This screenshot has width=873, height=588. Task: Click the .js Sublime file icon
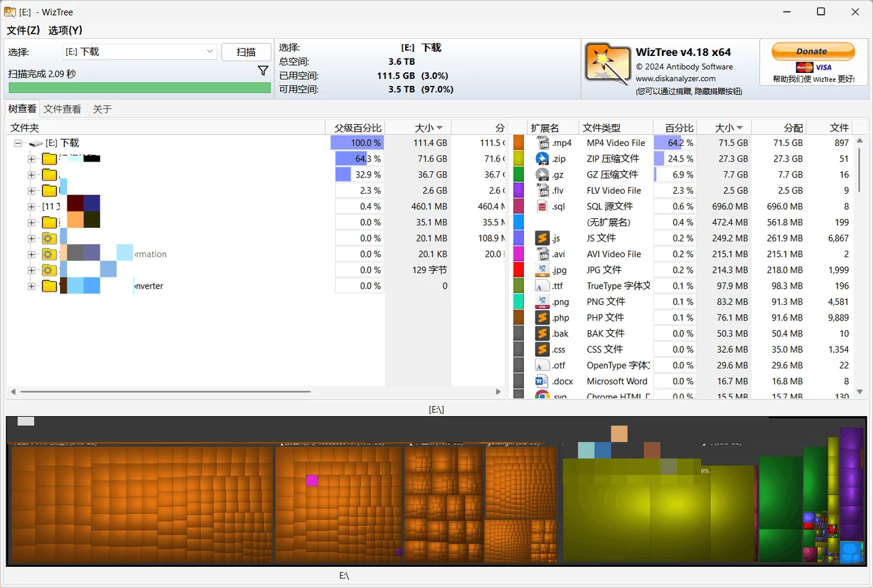(x=543, y=238)
